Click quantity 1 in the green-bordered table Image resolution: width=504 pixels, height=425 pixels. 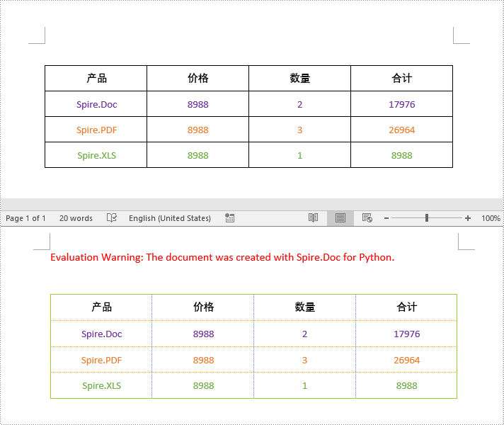click(304, 385)
